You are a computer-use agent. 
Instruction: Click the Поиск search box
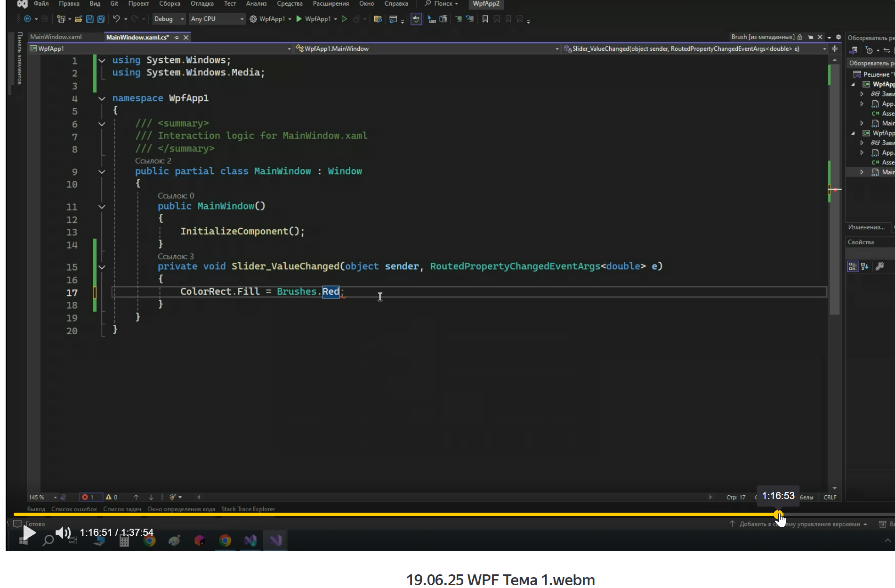[442, 4]
